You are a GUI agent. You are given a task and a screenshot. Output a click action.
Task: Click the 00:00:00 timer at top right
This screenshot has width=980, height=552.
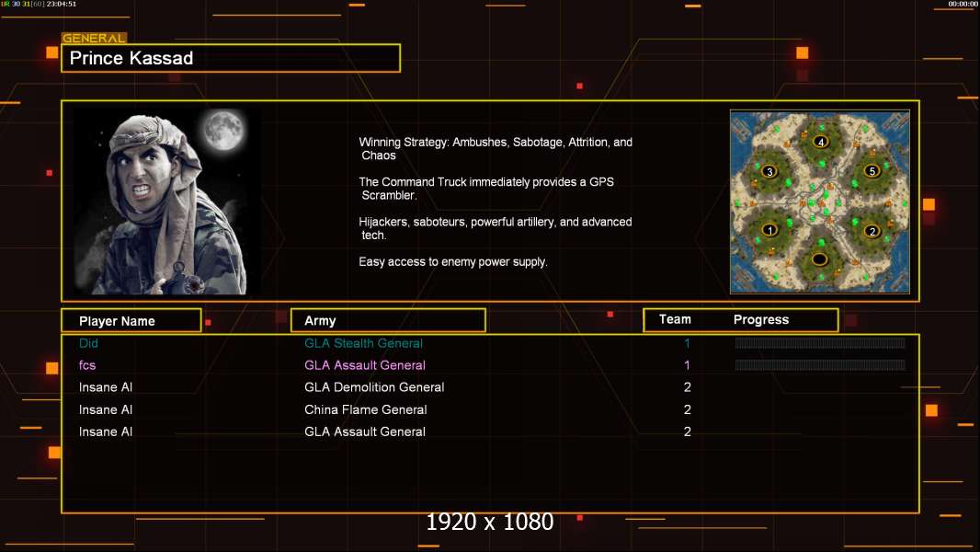pyautogui.click(x=963, y=4)
